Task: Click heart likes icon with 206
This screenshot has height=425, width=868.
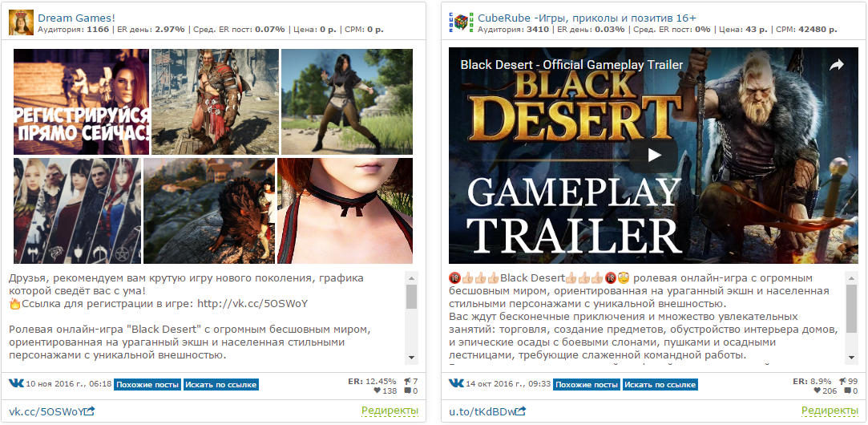Action: 818,391
